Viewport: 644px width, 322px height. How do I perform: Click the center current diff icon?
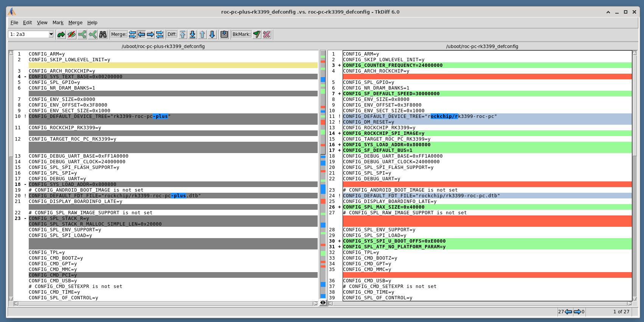click(224, 34)
